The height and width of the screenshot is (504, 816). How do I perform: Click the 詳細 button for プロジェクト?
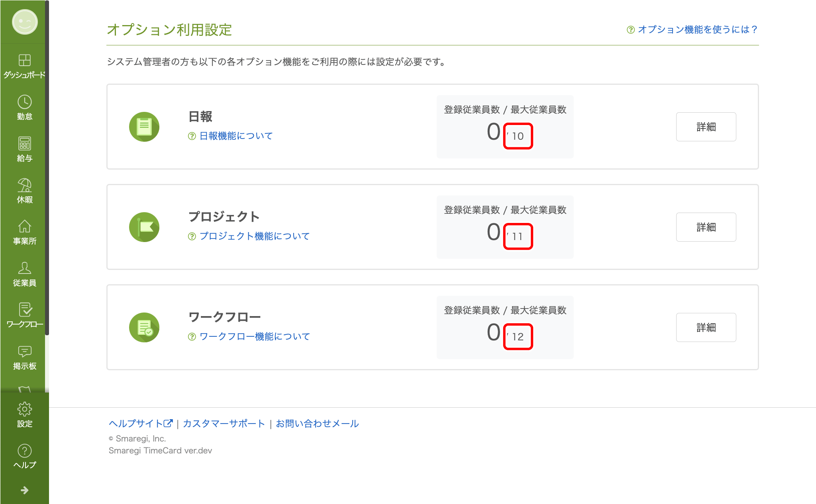706,227
